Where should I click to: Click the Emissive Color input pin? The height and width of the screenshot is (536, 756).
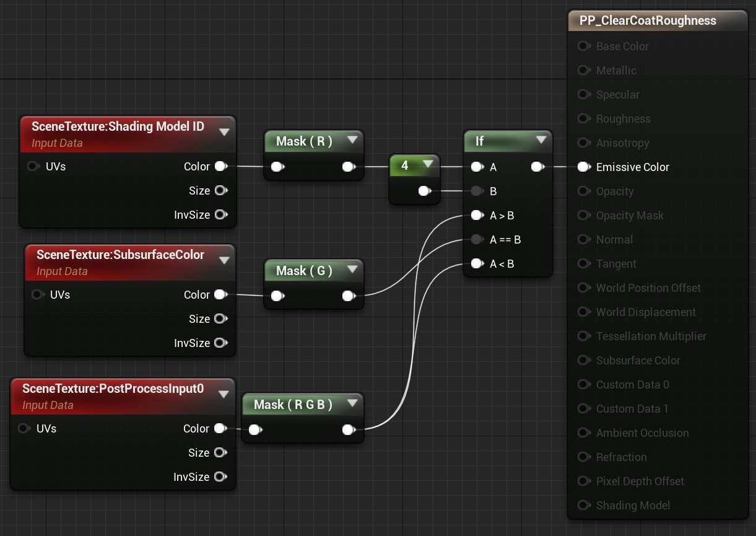click(583, 167)
